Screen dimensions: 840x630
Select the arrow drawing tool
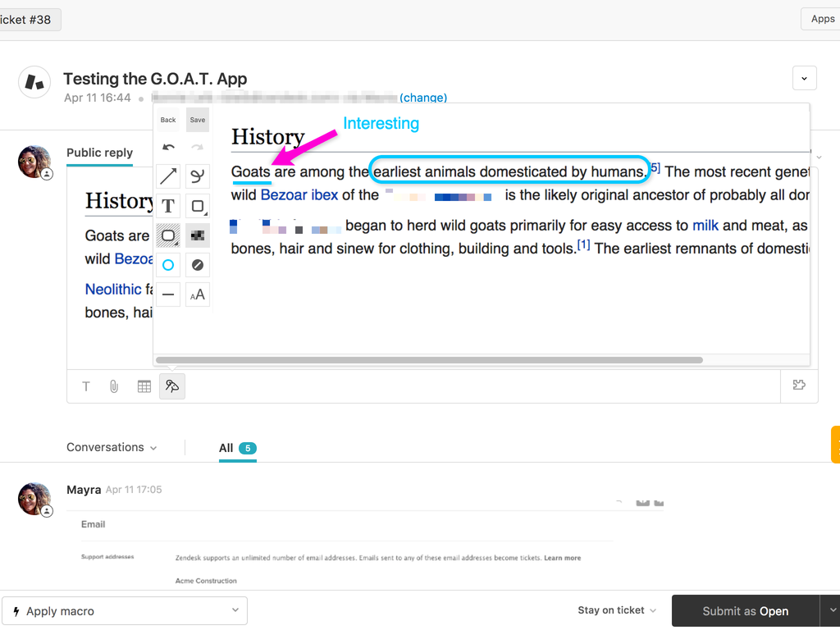pos(168,176)
